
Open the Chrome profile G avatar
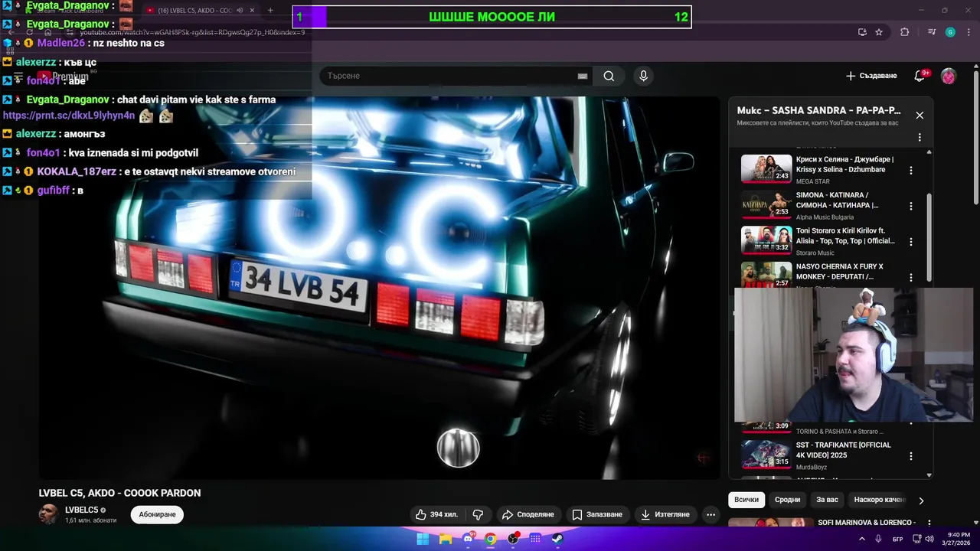[x=950, y=32]
